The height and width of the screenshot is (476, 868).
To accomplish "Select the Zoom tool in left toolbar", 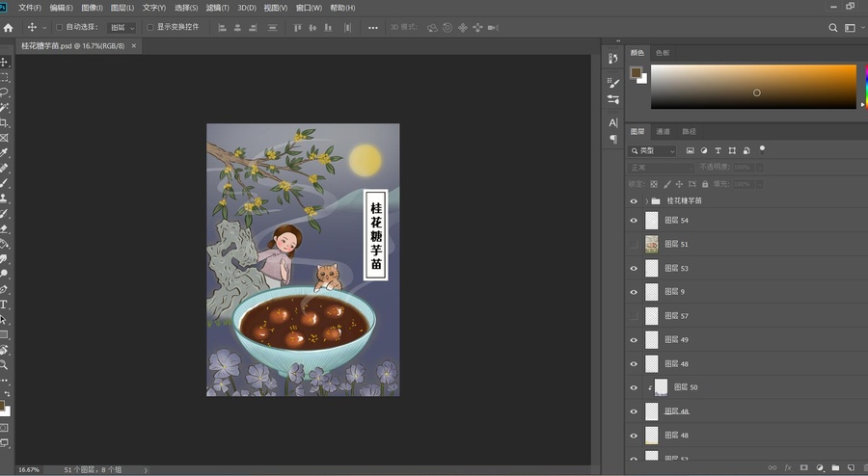I will pos(5,365).
